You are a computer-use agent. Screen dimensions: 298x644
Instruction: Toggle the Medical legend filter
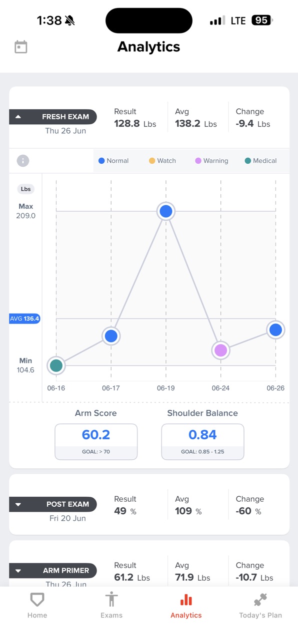(x=260, y=161)
